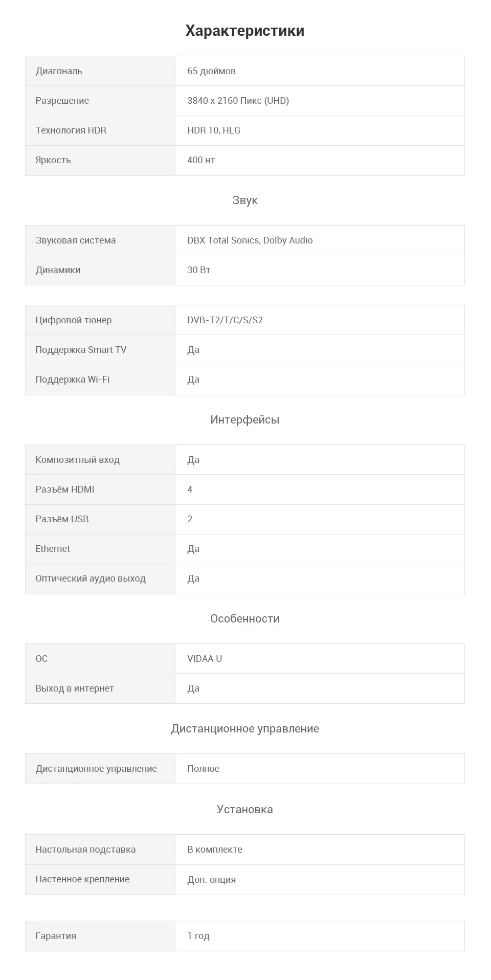Click the Настольная подставка label

click(x=85, y=850)
